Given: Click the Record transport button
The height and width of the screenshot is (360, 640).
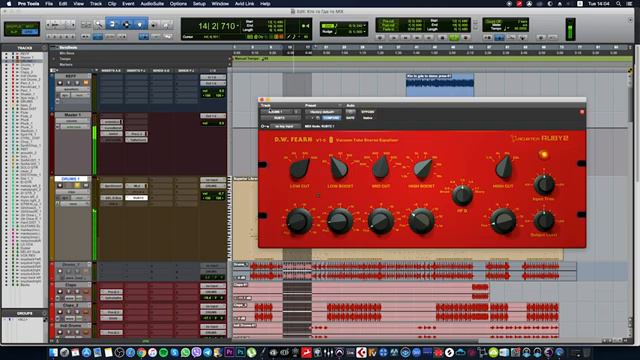Looking at the screenshot, I should 465,38.
